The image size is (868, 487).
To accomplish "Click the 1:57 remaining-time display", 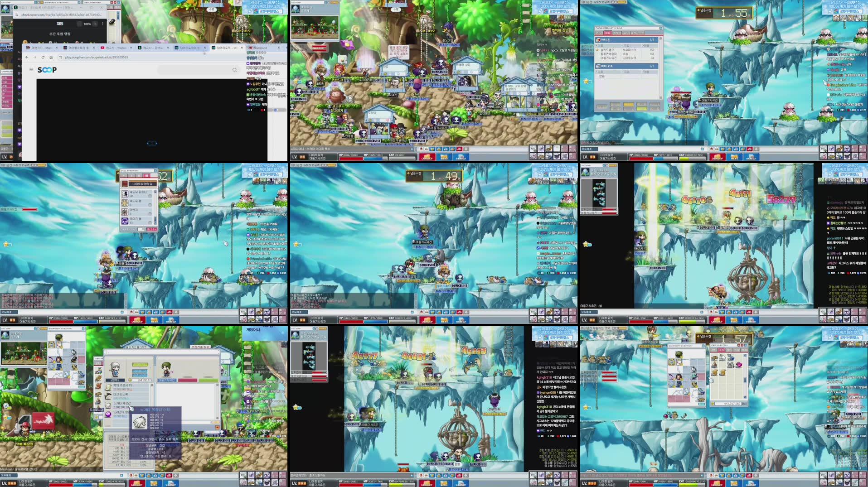I will click(x=724, y=339).
